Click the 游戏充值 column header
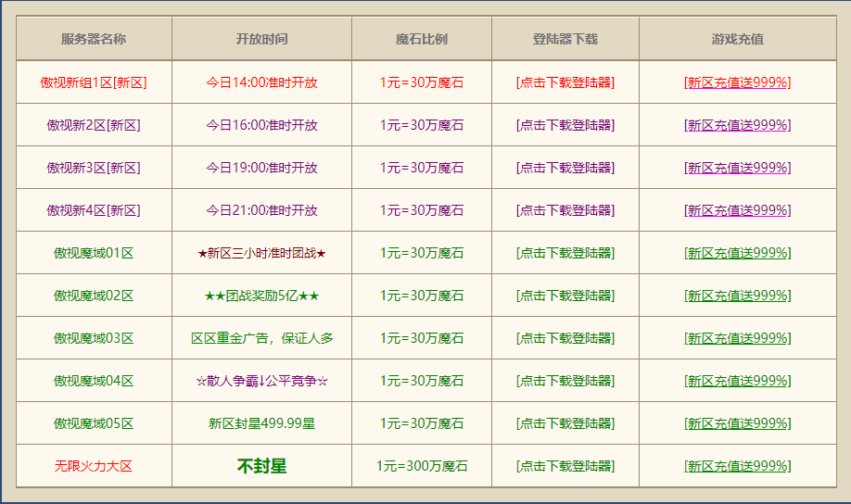Image resolution: width=851 pixels, height=504 pixels. pos(737,39)
